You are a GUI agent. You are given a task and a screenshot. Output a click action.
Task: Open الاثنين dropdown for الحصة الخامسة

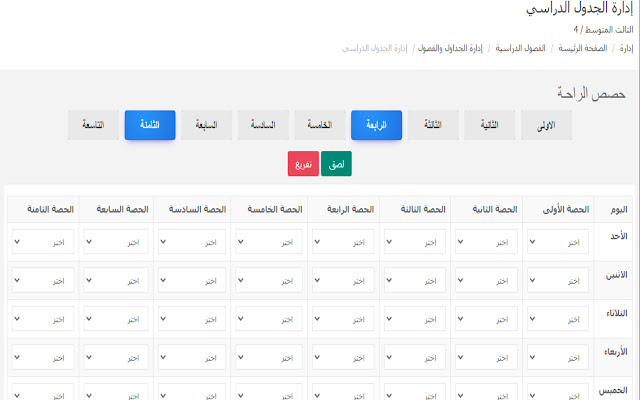click(x=269, y=280)
